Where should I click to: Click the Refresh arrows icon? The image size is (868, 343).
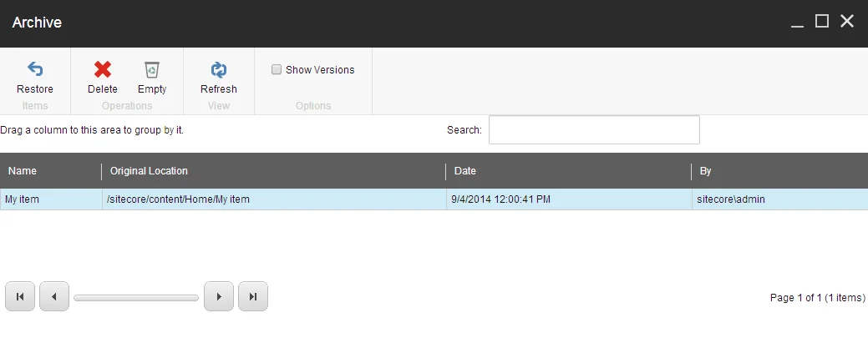(x=219, y=70)
